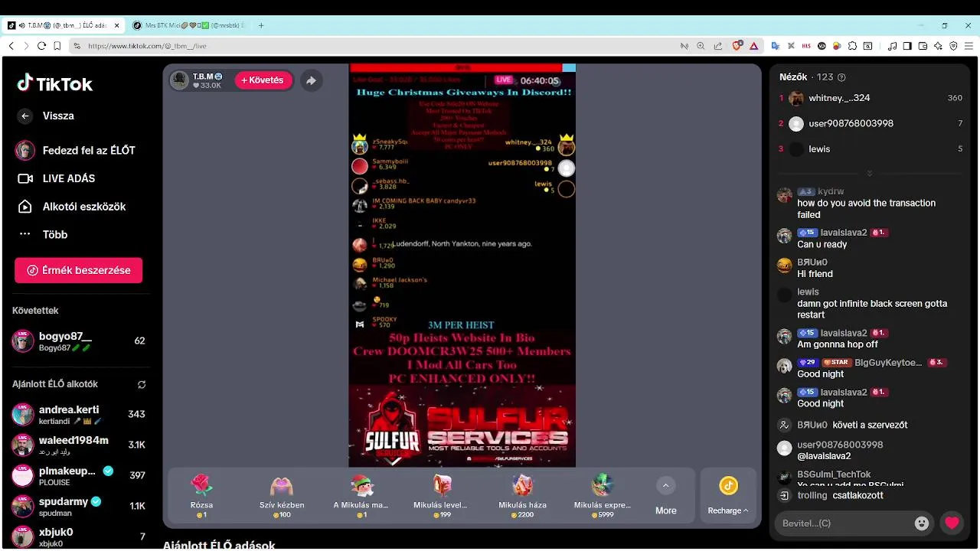Switch to the Mrs BTK Mici tab
980x551 pixels.
pos(188,25)
